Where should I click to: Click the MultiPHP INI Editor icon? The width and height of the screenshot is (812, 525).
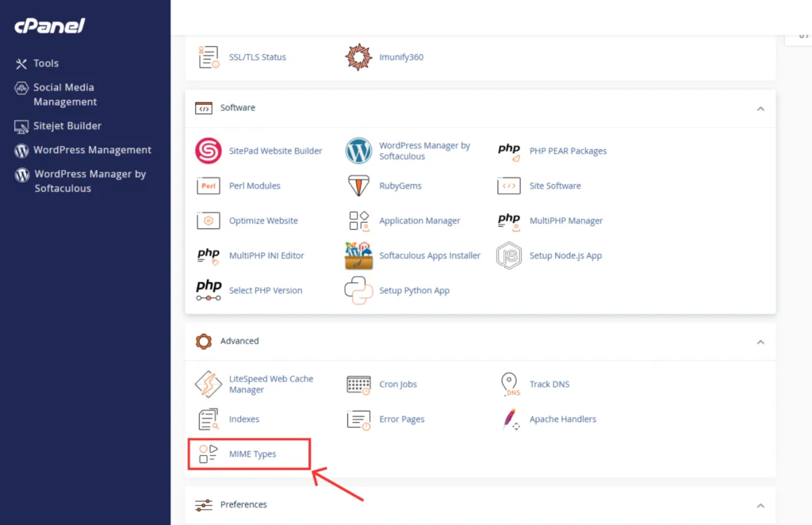point(209,256)
